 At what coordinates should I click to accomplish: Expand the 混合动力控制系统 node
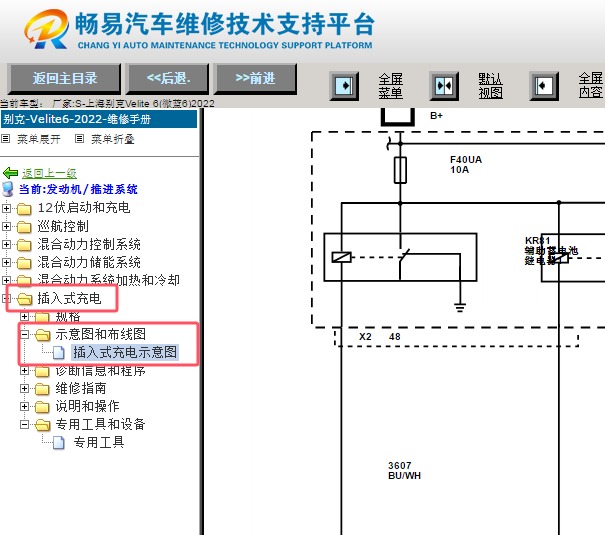point(6,244)
